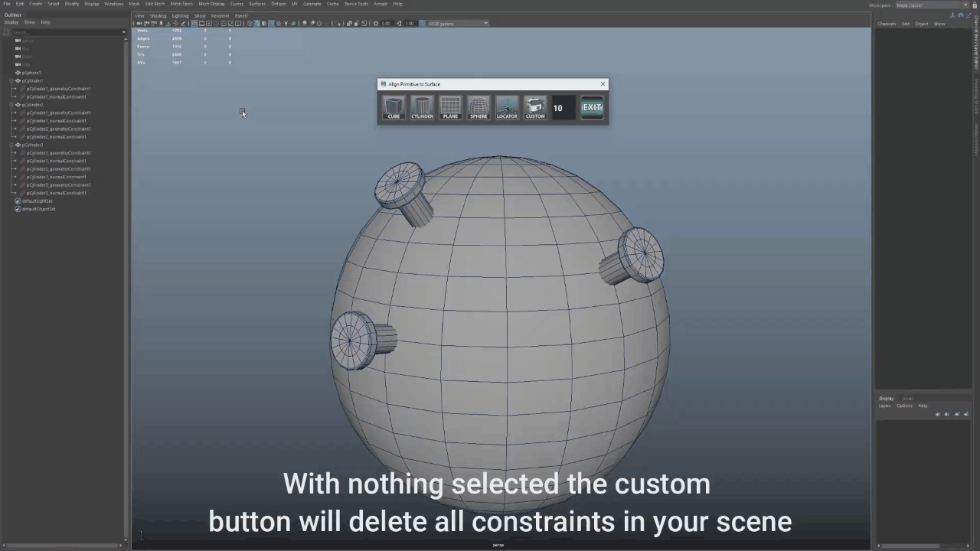Select the PLANE primitive icon
The height and width of the screenshot is (551, 980).
(450, 107)
